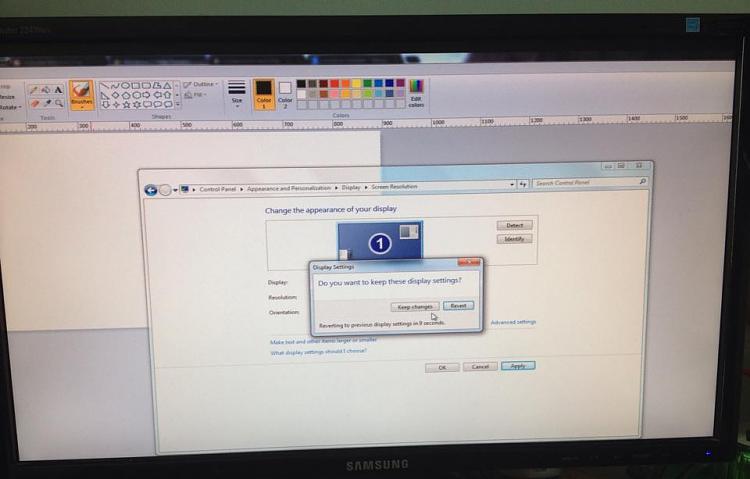Choose the Four-point star shape

click(x=116, y=104)
